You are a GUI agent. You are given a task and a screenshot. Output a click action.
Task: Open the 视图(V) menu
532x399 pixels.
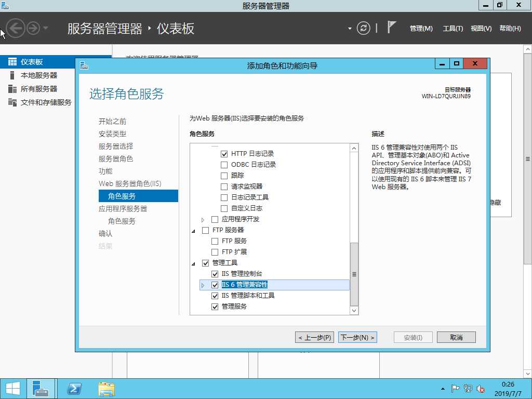481,29
